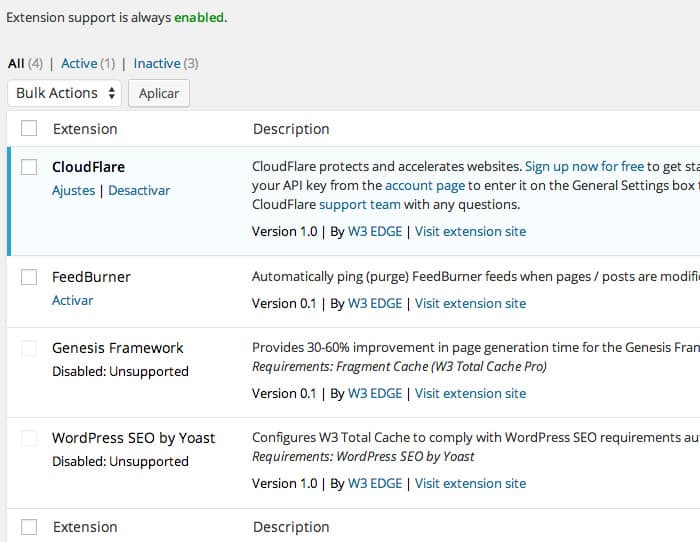Click the CloudFlare extension name
Viewport: 700px width, 542px height.
pos(88,167)
